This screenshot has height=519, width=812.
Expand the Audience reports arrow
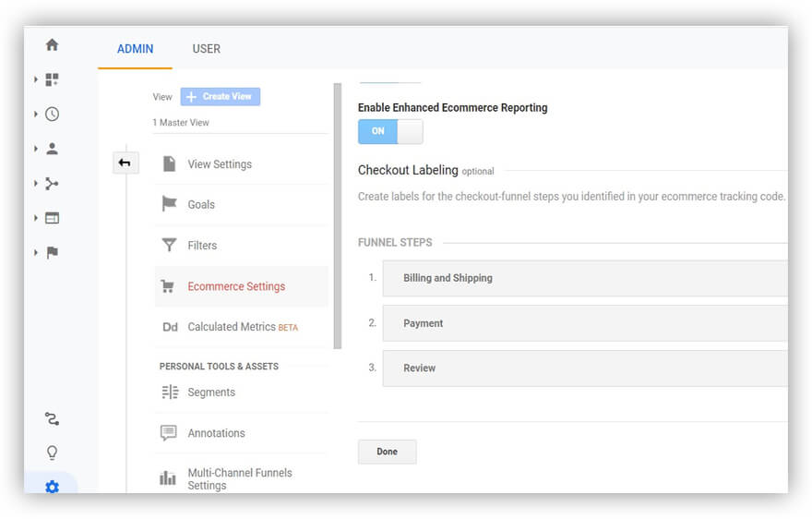coord(36,149)
